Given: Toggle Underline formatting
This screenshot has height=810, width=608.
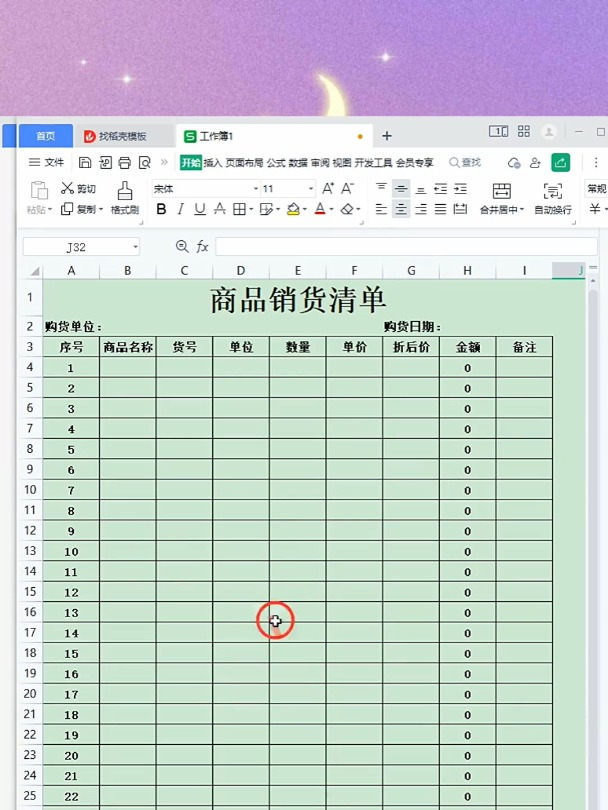Looking at the screenshot, I should [200, 209].
